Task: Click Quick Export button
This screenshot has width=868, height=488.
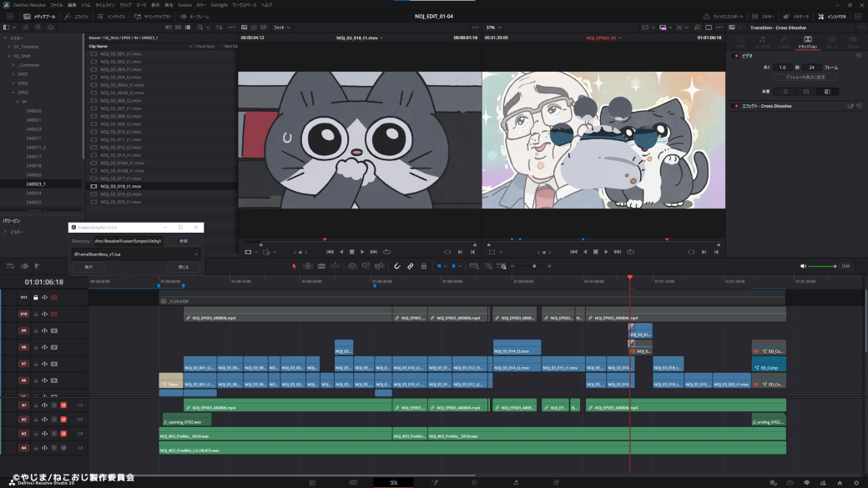Action: 723,17
